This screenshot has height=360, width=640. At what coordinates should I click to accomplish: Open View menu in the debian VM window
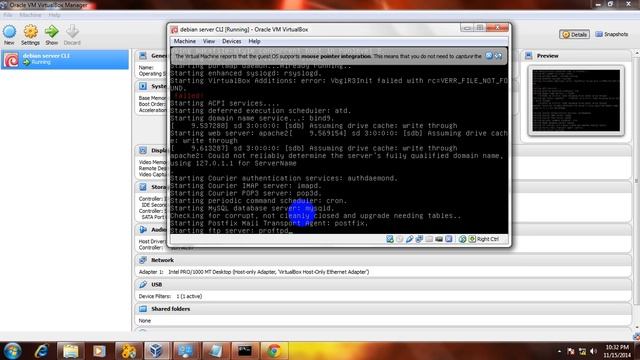coord(209,41)
